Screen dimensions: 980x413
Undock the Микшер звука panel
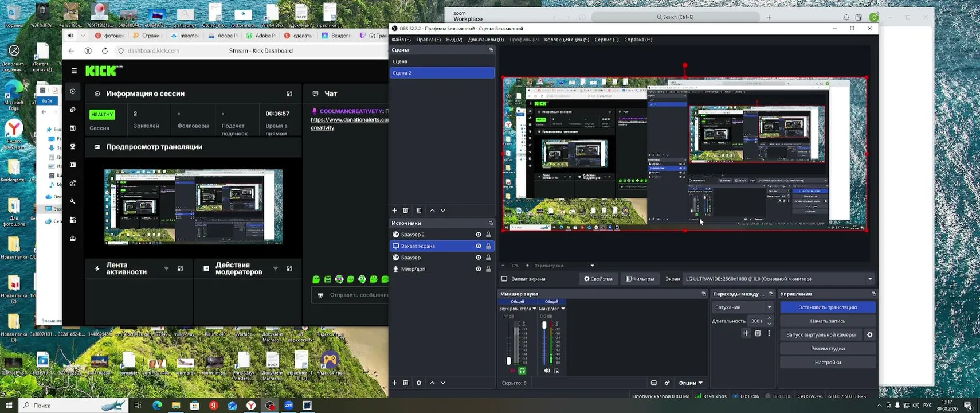coord(704,294)
